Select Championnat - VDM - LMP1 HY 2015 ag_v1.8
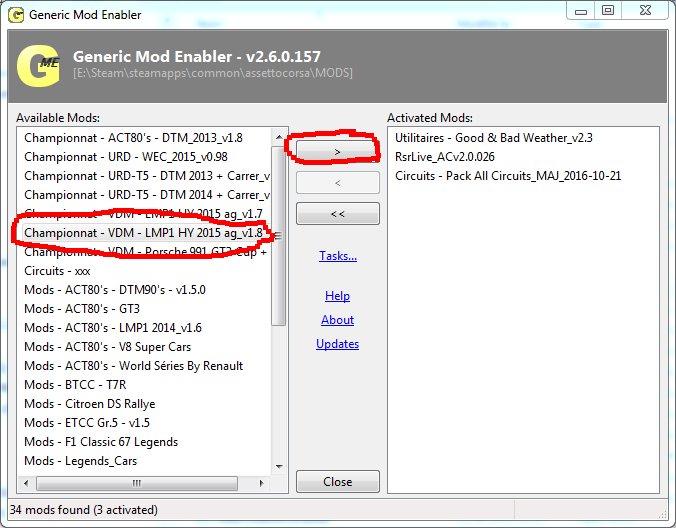The image size is (676, 528). click(x=143, y=233)
